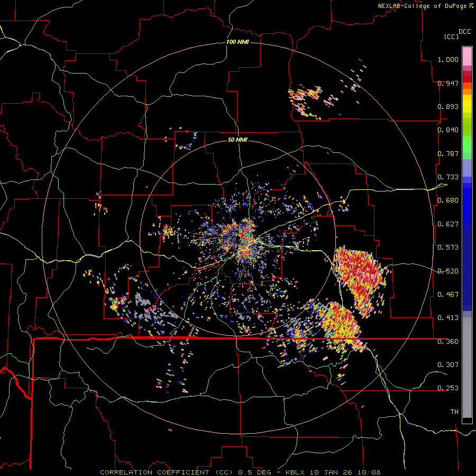Select the 1.000 legend value
476x476 pixels.
[x=448, y=59]
